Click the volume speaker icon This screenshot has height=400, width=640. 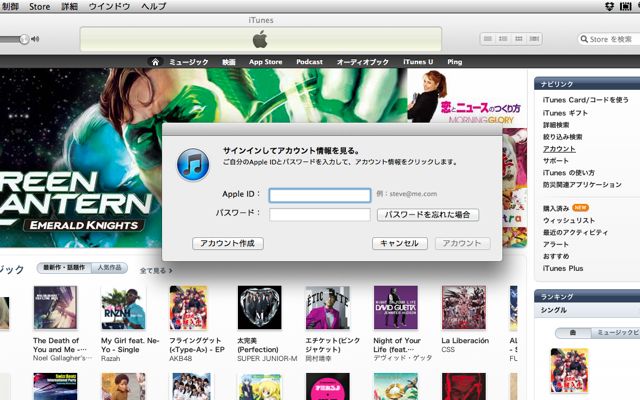point(36,39)
